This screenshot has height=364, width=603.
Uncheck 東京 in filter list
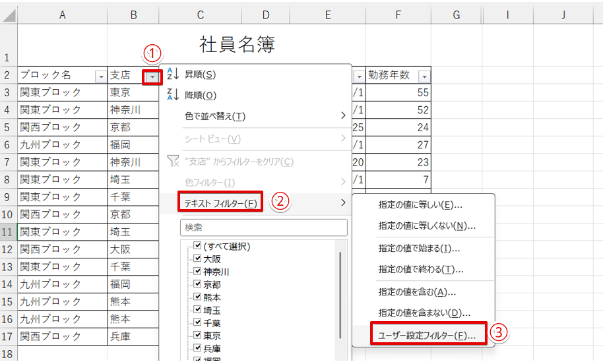[x=197, y=335]
